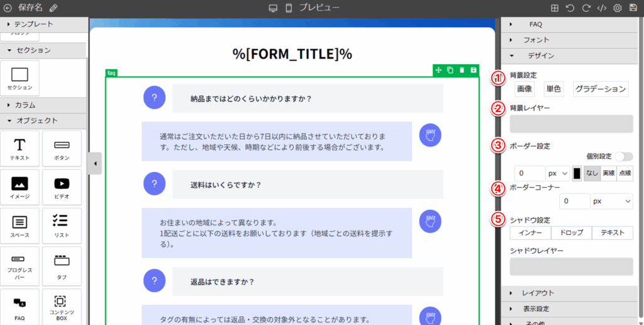The width and height of the screenshot is (644, 325).
Task: Select なし border style
Action: tap(592, 173)
